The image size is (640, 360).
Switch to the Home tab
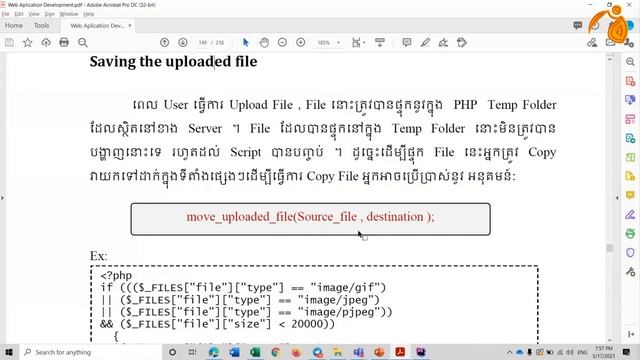click(x=14, y=25)
